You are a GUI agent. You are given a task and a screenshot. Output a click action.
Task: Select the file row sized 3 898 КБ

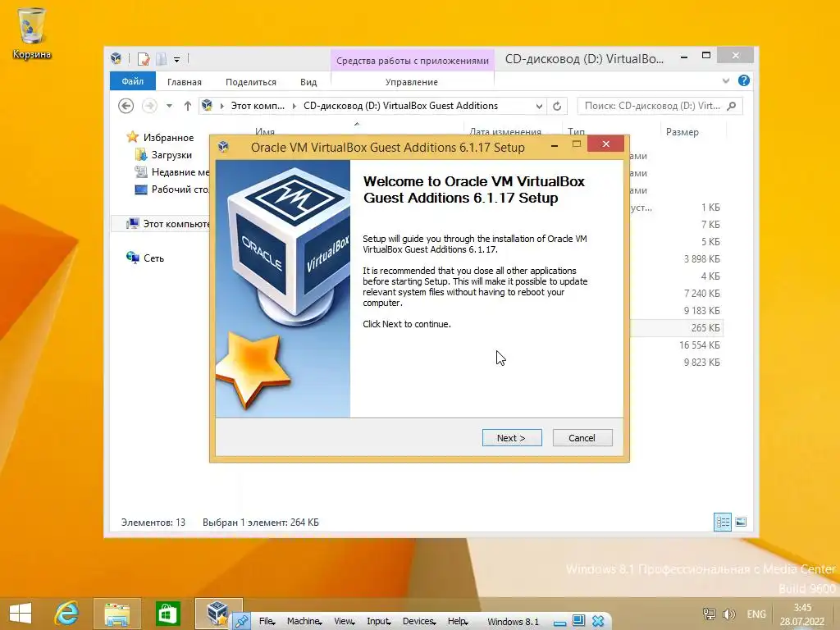pyautogui.click(x=676, y=258)
